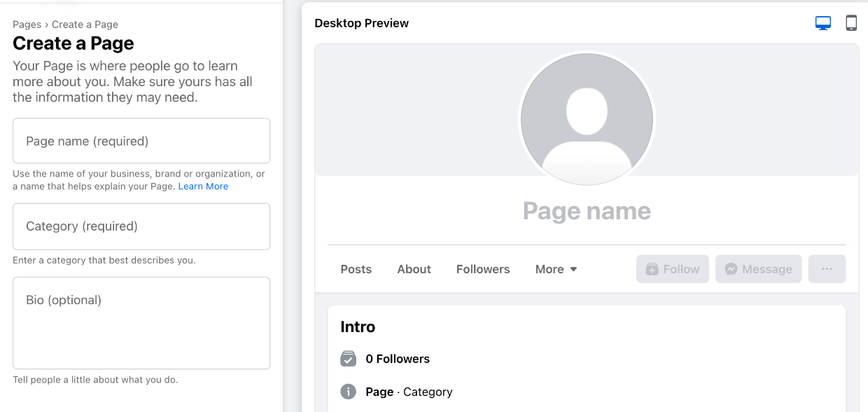Click the Learn More link

pyautogui.click(x=203, y=186)
